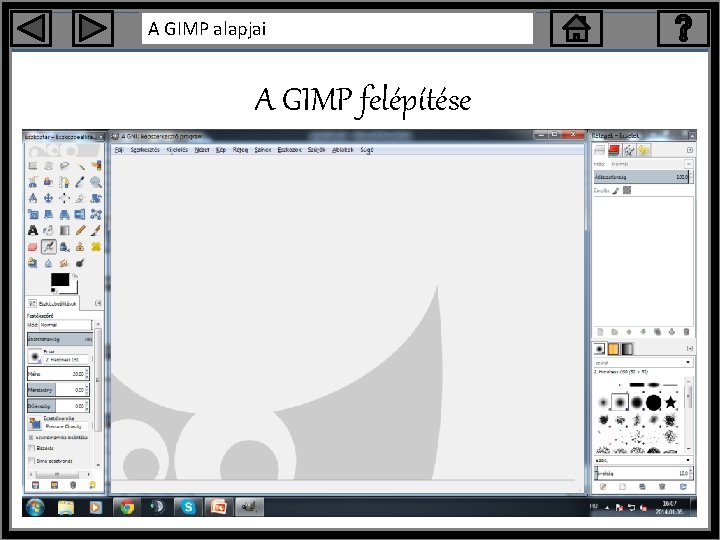Open the tab menu of the layers panel
Image resolution: width=720 pixels, height=540 pixels.
(x=690, y=150)
